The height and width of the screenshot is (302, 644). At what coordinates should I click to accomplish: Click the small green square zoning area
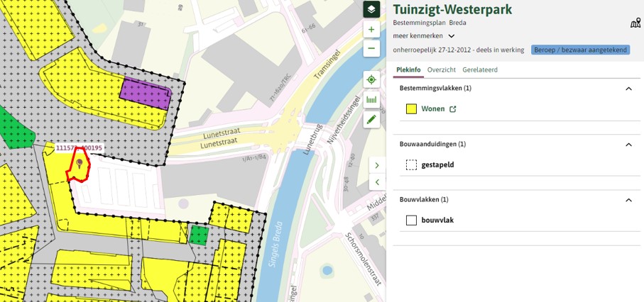199,235
